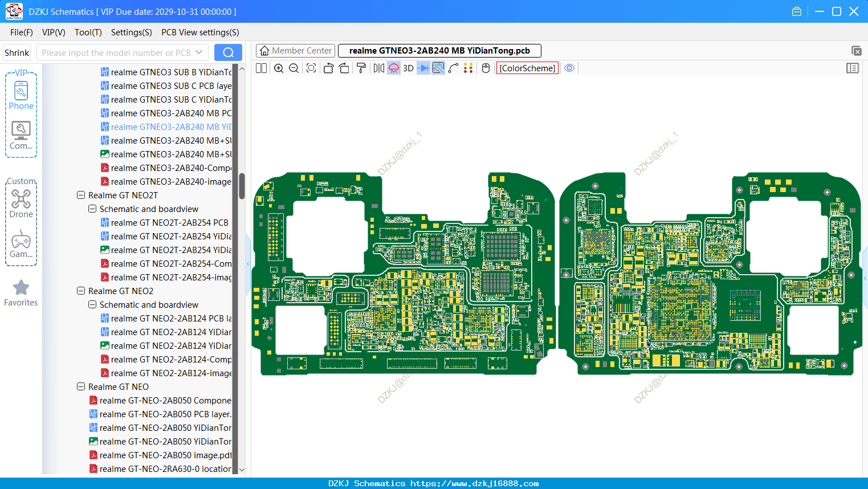Close all tabs using the top-right icon
The image size is (868, 489).
pyautogui.click(x=856, y=51)
